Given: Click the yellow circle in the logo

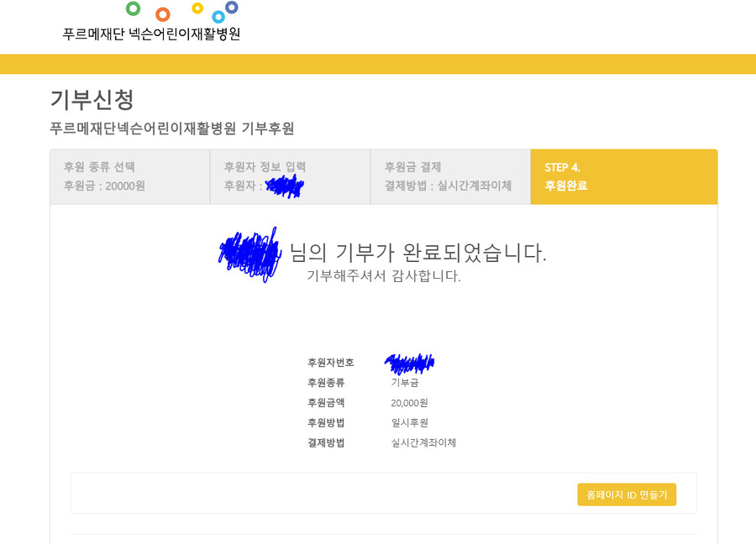Looking at the screenshot, I should click(x=197, y=8).
